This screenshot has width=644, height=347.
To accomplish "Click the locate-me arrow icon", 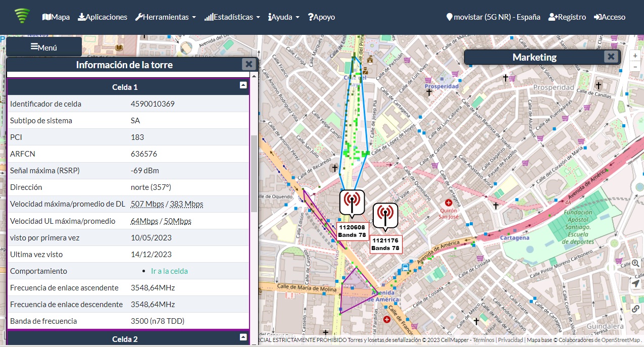I will pos(635,284).
